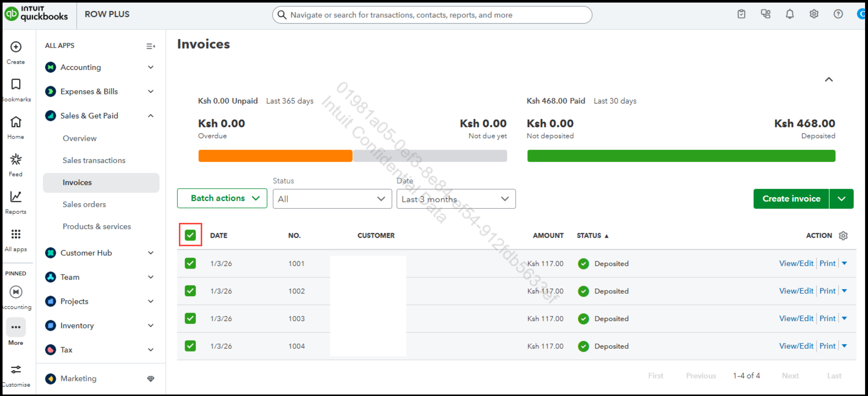Click the Create invoice button

791,199
